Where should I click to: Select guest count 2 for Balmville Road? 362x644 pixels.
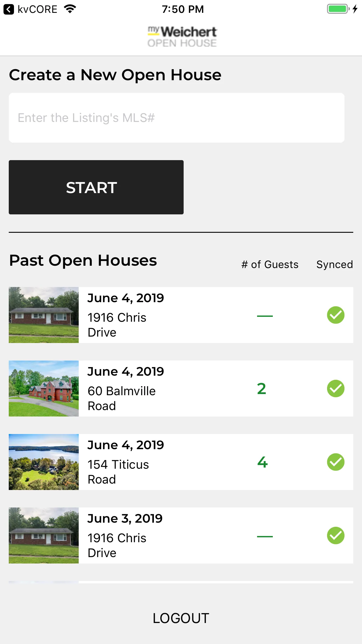261,389
